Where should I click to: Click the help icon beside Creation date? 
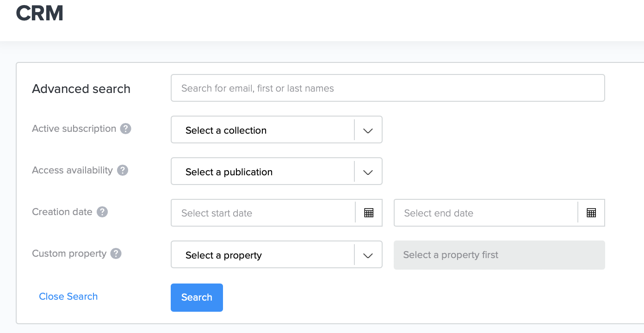coord(102,212)
